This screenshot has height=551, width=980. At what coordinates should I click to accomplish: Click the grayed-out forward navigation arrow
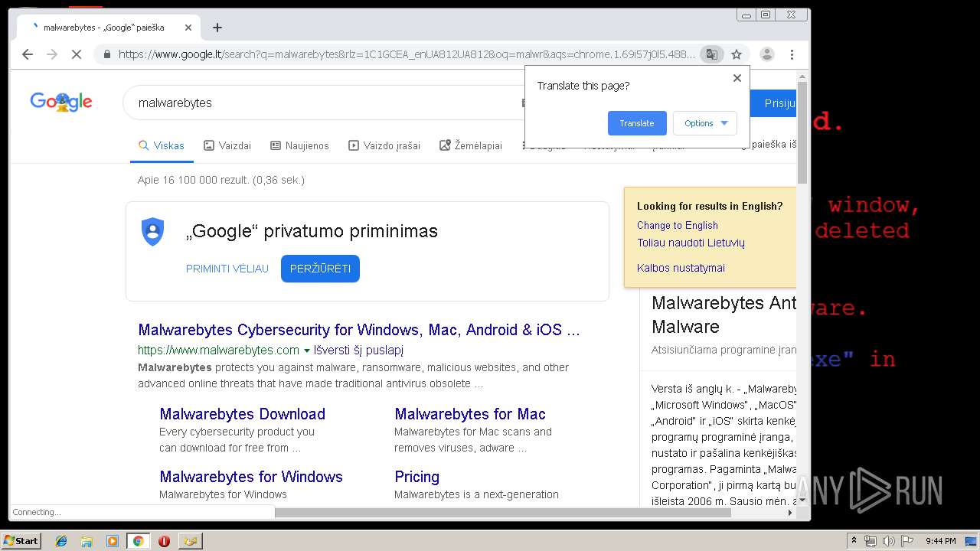pos(52,54)
